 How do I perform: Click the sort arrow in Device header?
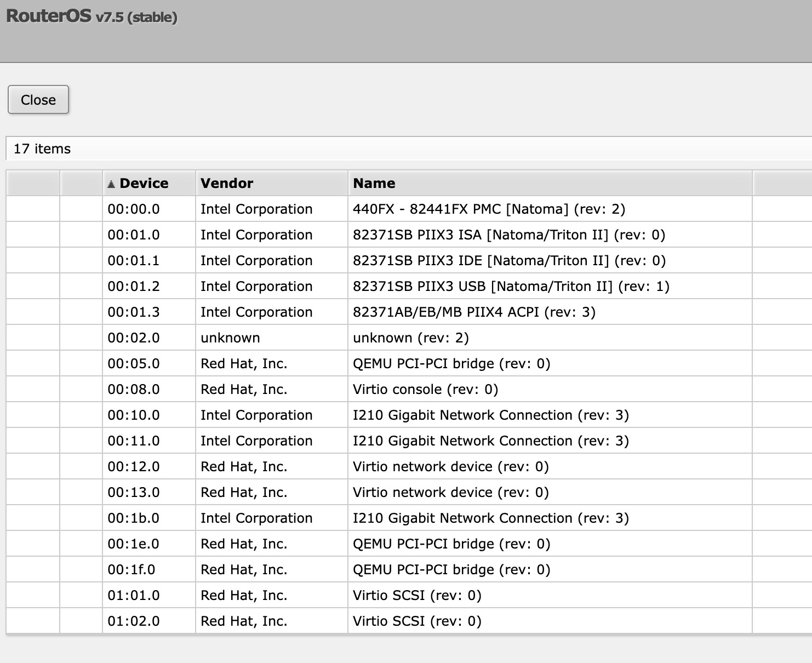(x=111, y=184)
